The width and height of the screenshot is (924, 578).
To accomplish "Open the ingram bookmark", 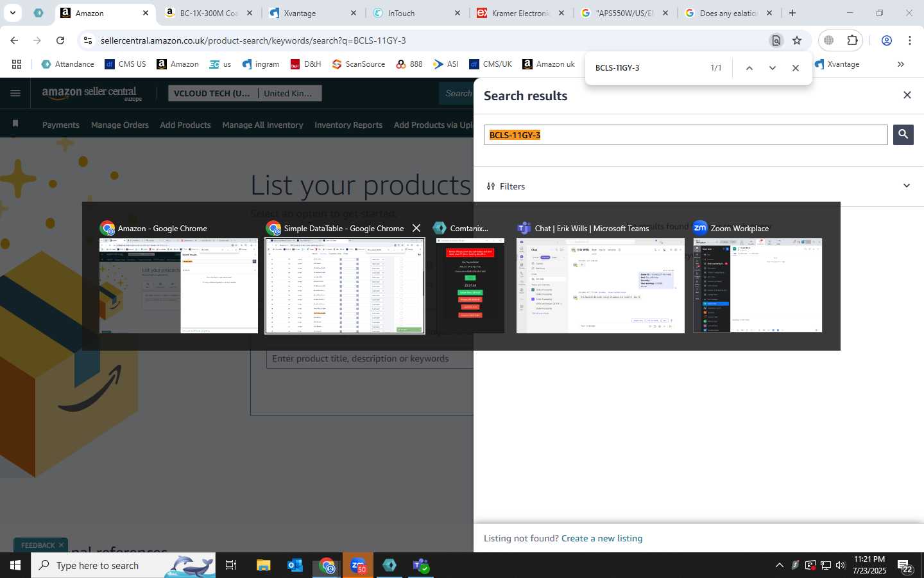I will click(x=261, y=64).
